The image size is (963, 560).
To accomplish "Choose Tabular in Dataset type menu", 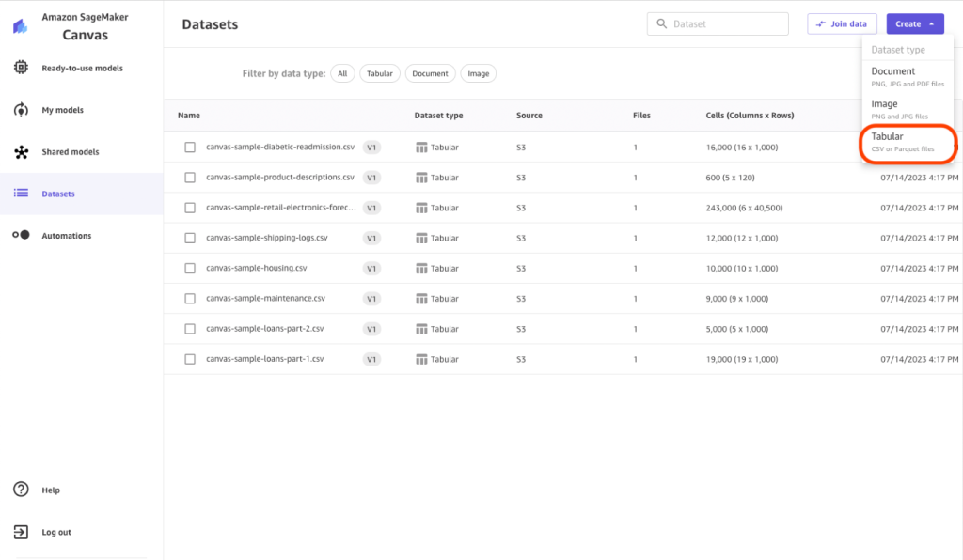I will point(908,142).
